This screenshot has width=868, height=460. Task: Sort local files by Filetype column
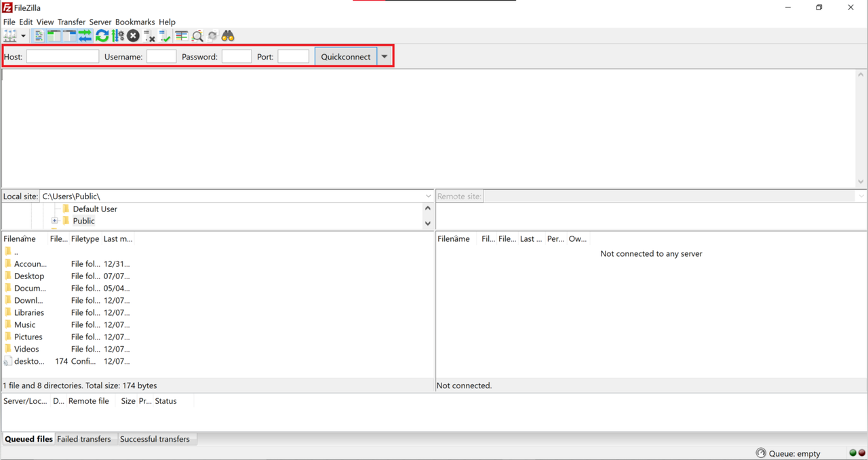(x=85, y=239)
